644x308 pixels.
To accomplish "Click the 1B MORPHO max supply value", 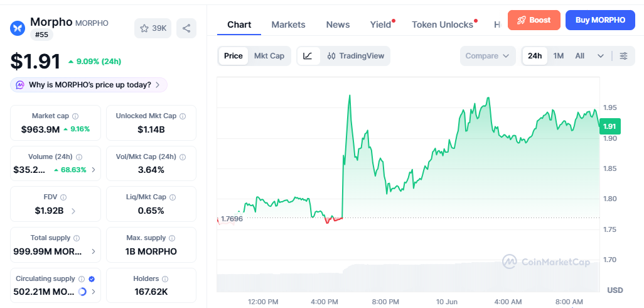I will click(x=151, y=251).
